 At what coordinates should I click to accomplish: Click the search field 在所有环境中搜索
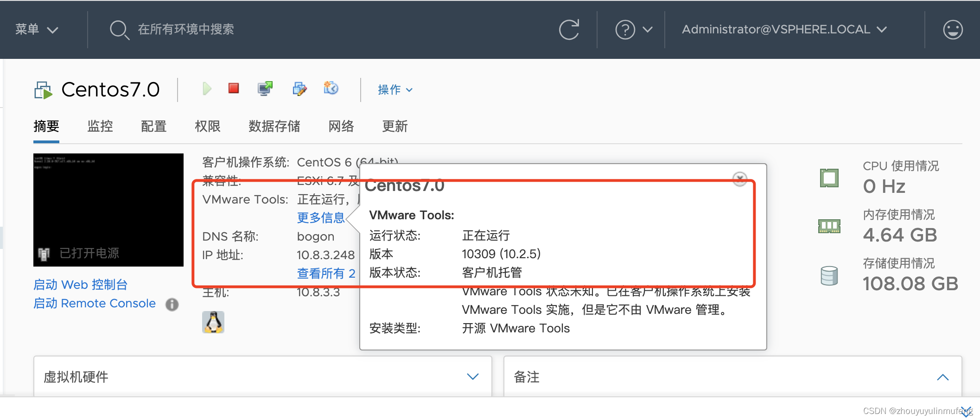tap(185, 29)
